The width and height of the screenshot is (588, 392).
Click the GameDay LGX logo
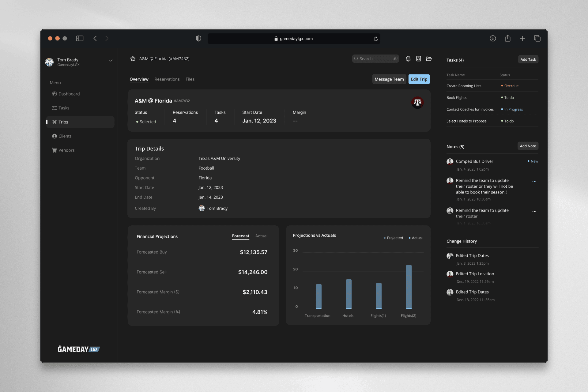coord(79,349)
